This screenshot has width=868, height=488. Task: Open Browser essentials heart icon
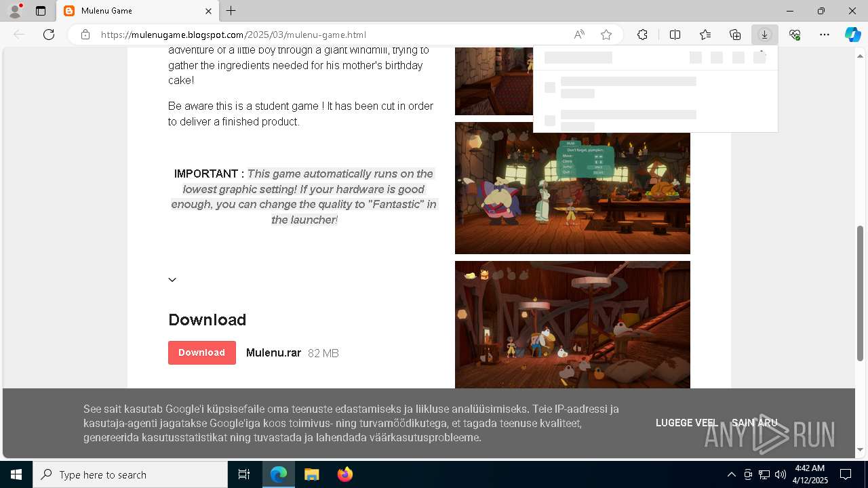tap(795, 35)
